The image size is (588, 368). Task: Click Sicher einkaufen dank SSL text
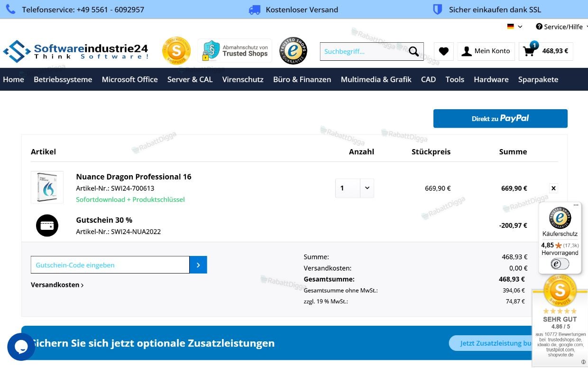pos(495,9)
